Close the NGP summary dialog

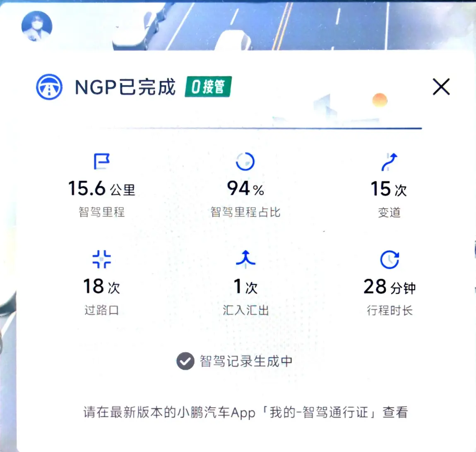pyautogui.click(x=441, y=87)
